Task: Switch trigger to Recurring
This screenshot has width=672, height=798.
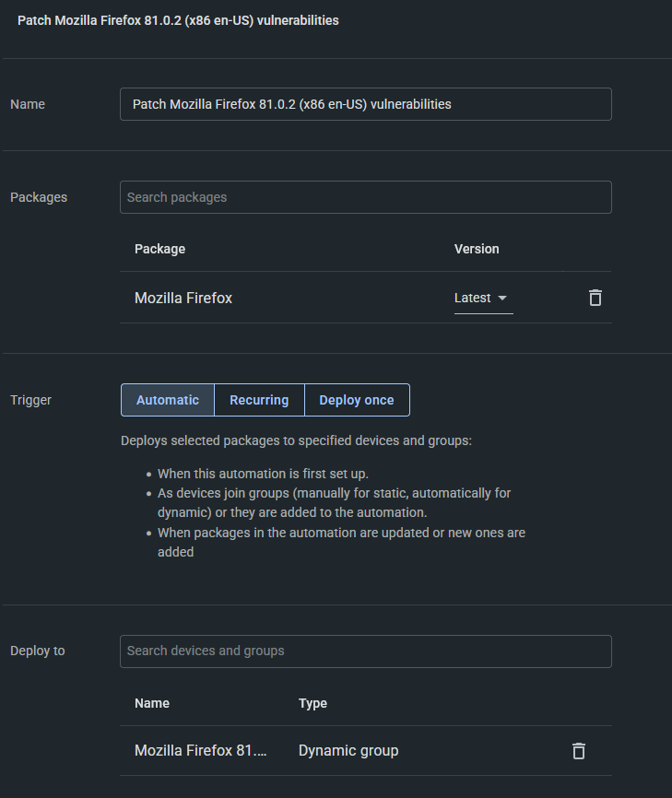Action: pos(259,400)
